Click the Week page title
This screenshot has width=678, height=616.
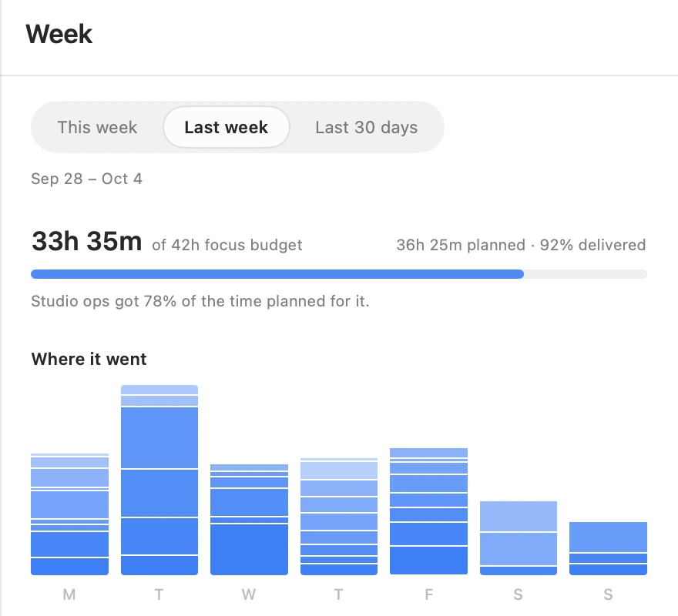pos(59,34)
